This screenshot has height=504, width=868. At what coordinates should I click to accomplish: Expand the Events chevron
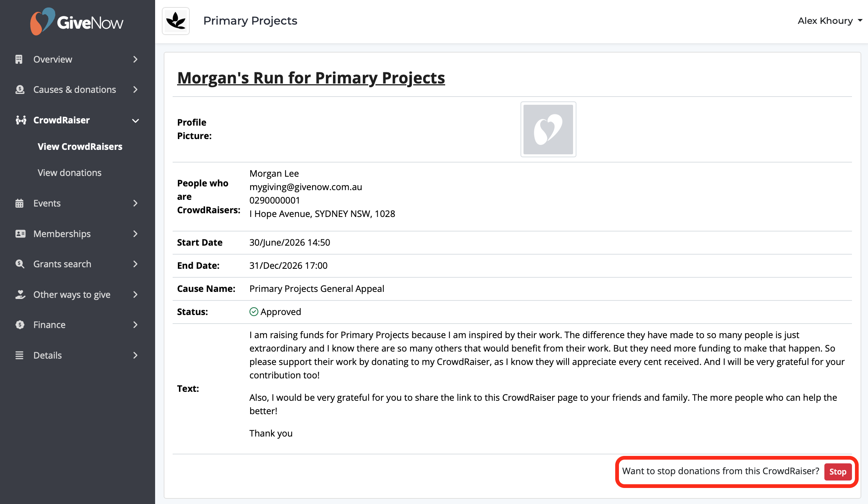135,203
